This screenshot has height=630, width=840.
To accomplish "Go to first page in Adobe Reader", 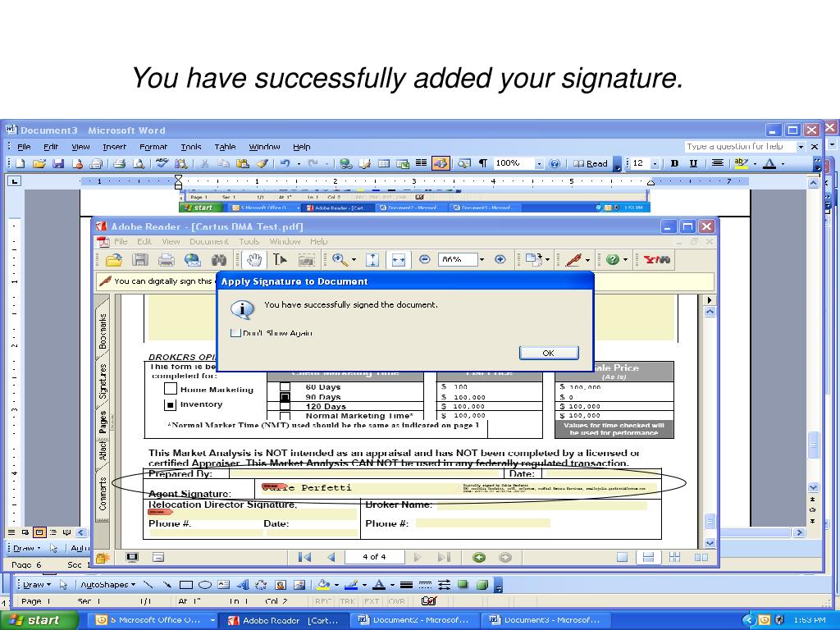I will pyautogui.click(x=304, y=557).
